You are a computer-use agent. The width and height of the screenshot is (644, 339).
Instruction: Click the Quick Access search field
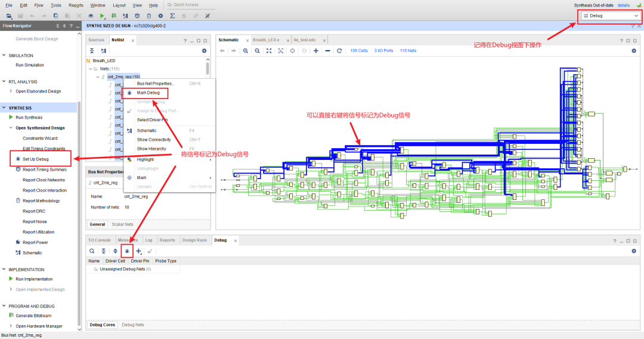[191, 5]
